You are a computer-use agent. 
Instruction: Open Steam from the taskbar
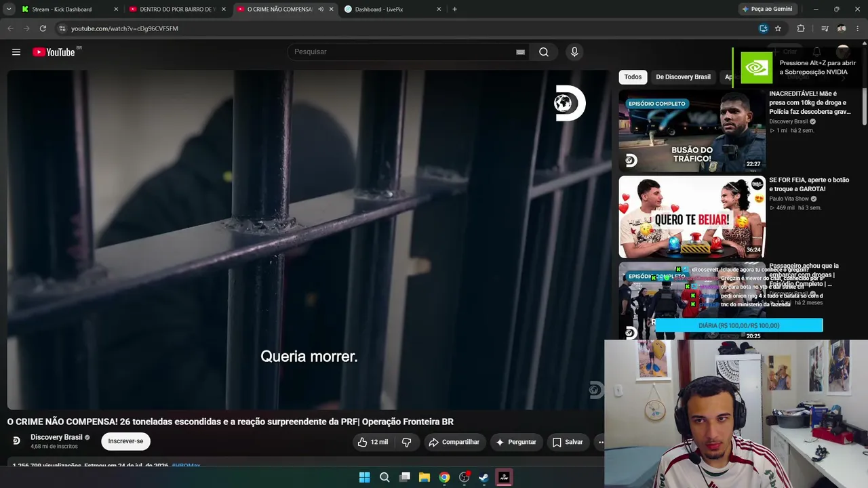coord(484,477)
